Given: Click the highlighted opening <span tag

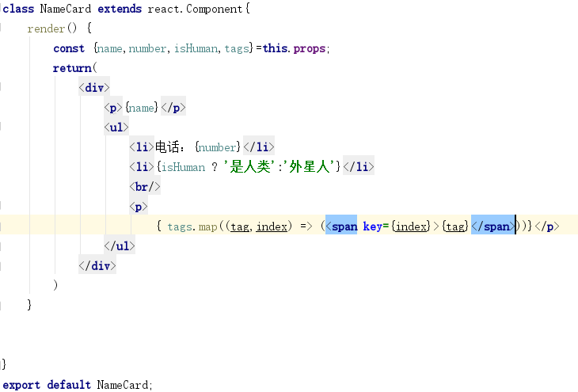Looking at the screenshot, I should (x=341, y=226).
